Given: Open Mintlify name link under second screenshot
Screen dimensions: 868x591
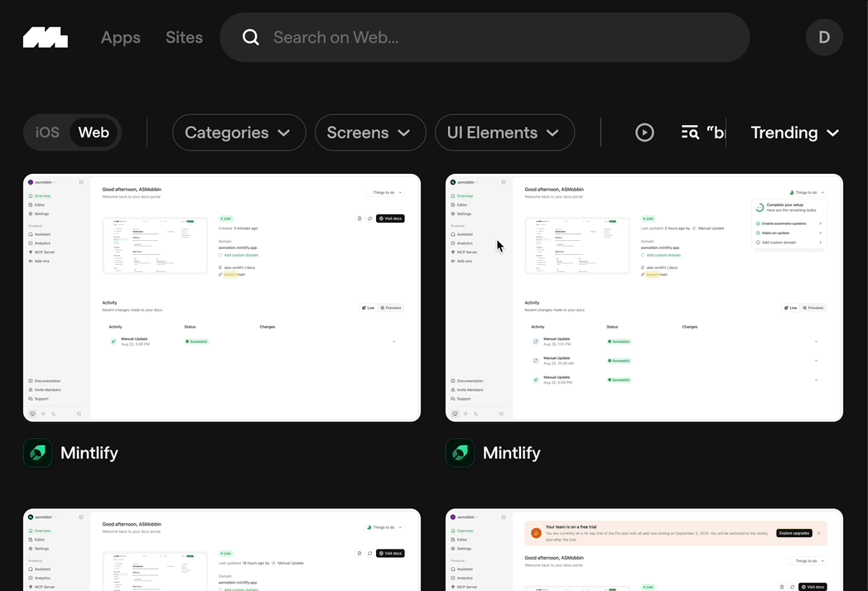Looking at the screenshot, I should pos(512,453).
